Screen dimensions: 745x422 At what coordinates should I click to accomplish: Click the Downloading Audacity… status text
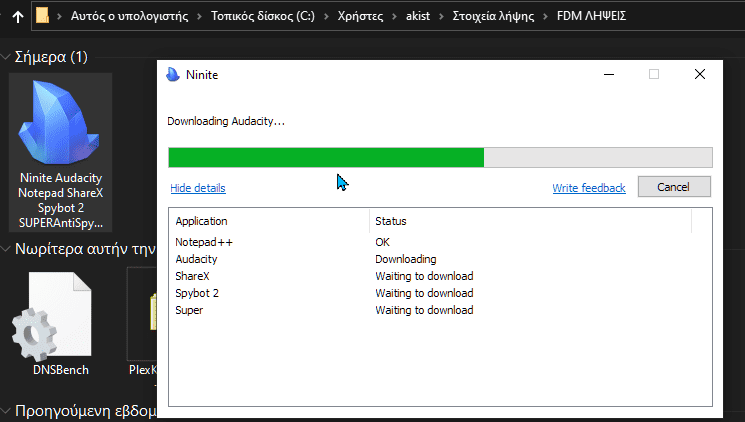tap(226, 122)
